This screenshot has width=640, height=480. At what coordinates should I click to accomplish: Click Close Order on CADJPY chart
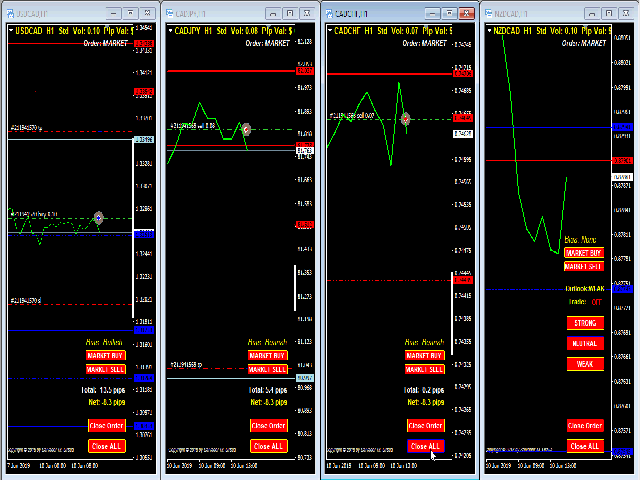[x=268, y=425]
